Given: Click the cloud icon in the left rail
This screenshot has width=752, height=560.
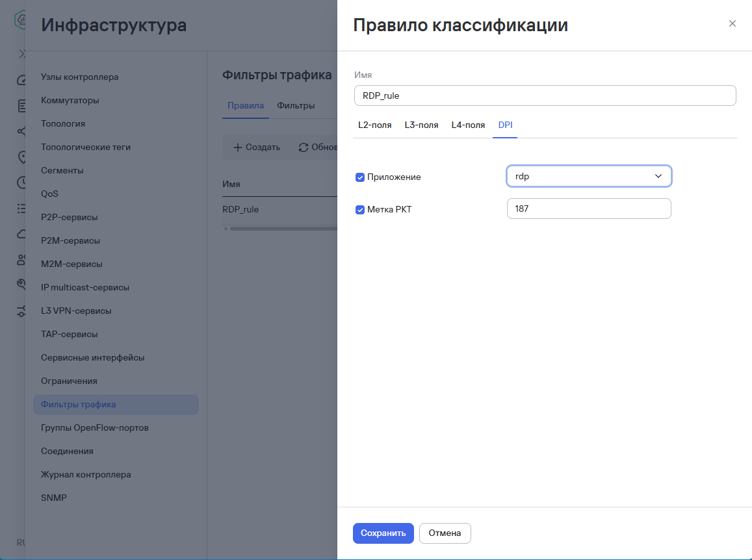Looking at the screenshot, I should coord(21,234).
